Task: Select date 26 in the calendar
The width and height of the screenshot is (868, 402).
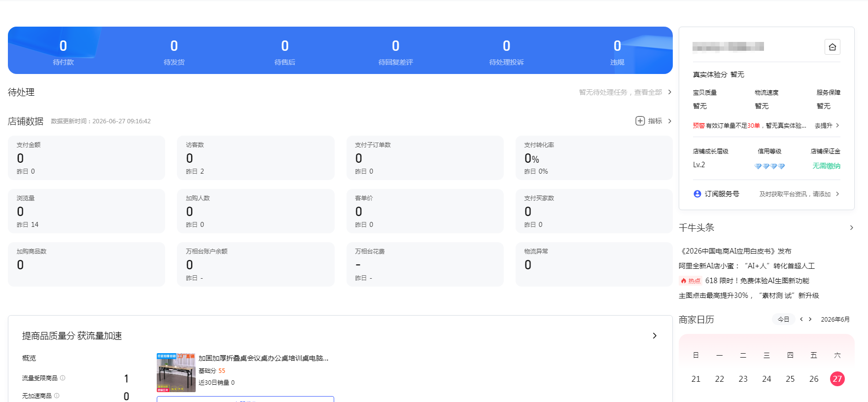Action: point(814,379)
